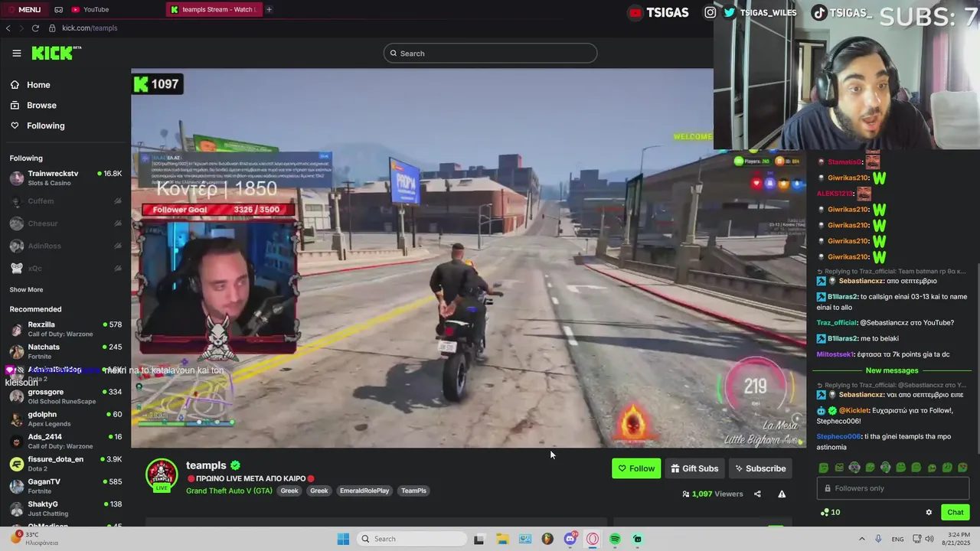Viewport: 980px width, 551px height.
Task: Click the Followers only chat input
Action: [x=893, y=488]
